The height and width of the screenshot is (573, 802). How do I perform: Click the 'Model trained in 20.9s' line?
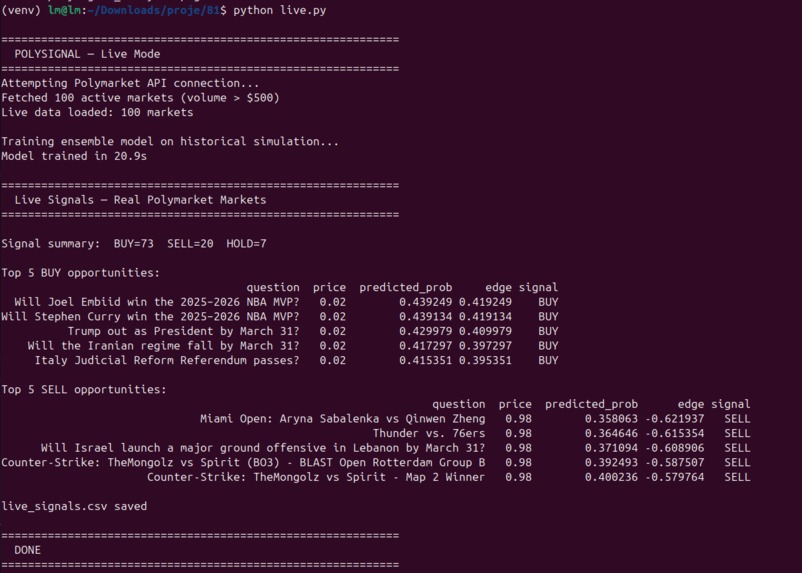74,156
